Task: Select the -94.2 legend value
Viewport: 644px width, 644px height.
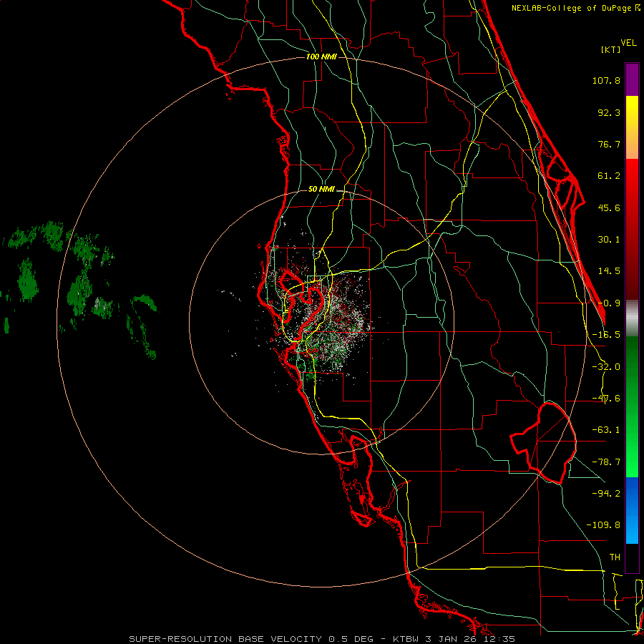Action: [606, 493]
